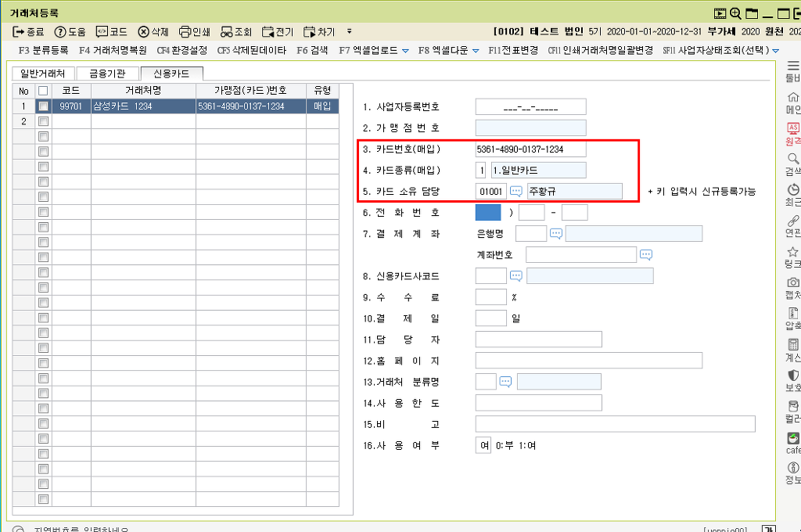Viewport: 801px width, 532px height.
Task: Open lookup icon for 신용카드사코드
Action: point(516,276)
